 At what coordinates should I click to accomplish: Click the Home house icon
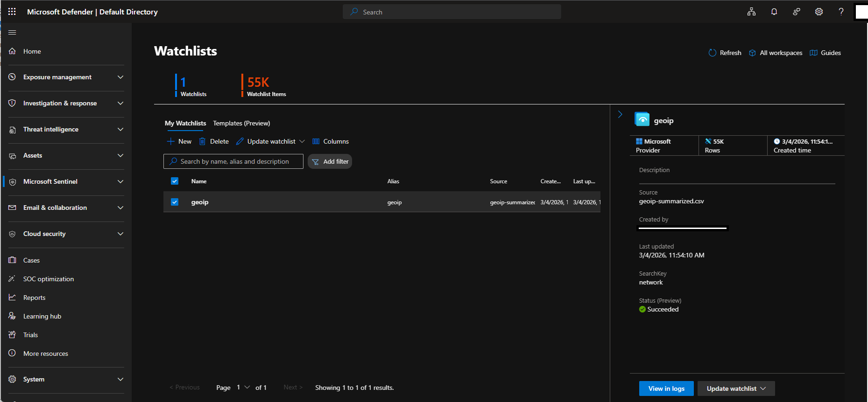[12, 51]
